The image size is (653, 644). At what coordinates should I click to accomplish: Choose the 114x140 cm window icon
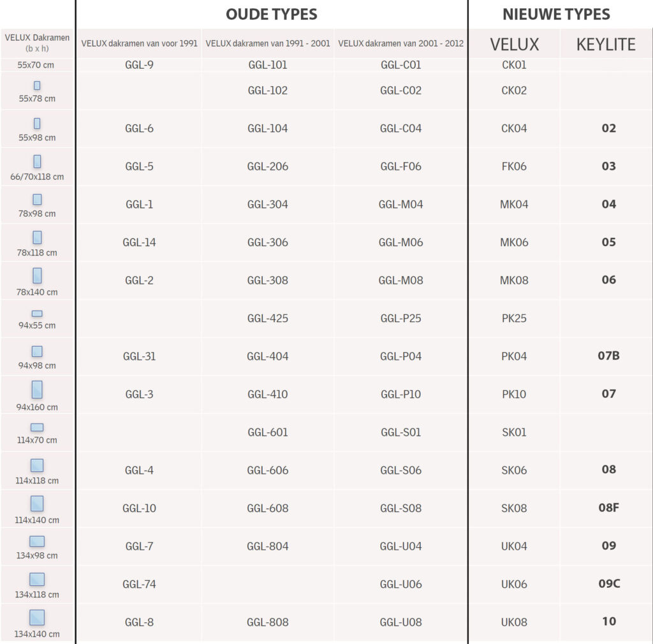pyautogui.click(x=37, y=504)
